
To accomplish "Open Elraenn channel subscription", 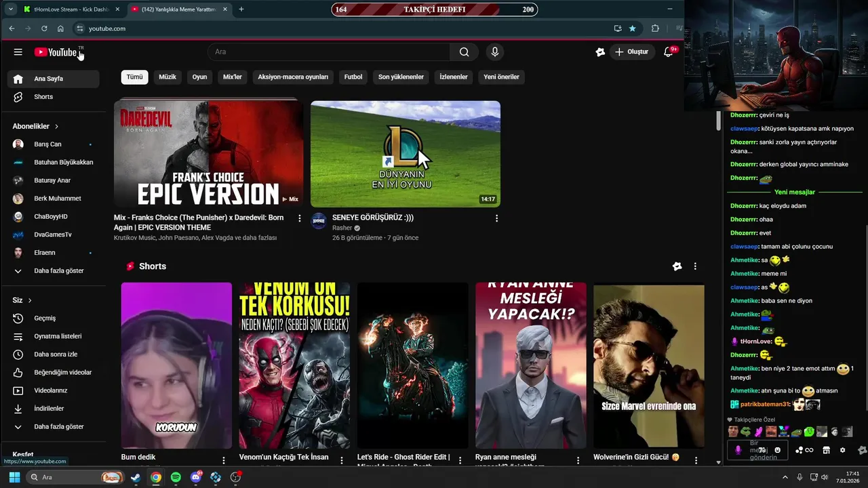I will (54, 253).
